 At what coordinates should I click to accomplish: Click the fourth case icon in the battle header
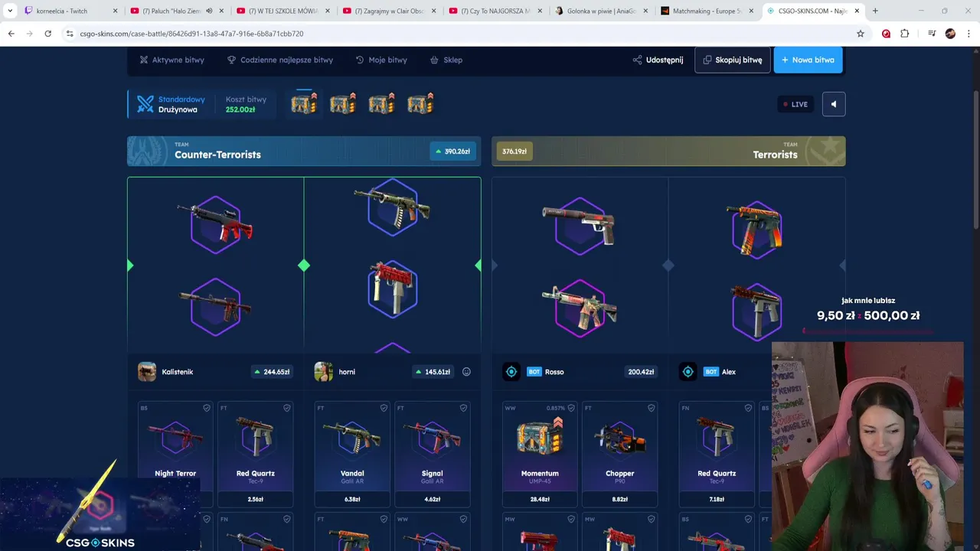pos(420,103)
